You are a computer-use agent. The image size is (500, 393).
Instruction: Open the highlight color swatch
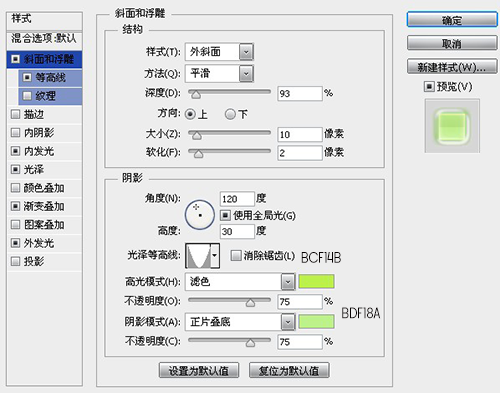[x=316, y=282]
